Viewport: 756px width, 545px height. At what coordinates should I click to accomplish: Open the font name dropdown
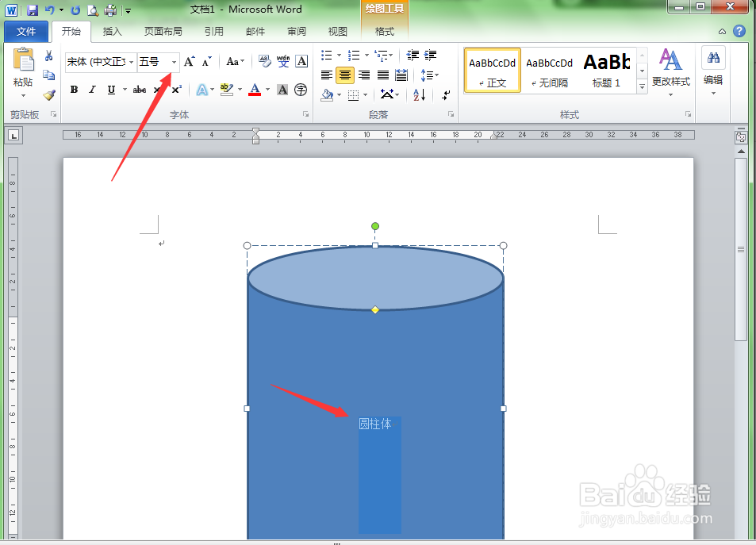(x=131, y=62)
